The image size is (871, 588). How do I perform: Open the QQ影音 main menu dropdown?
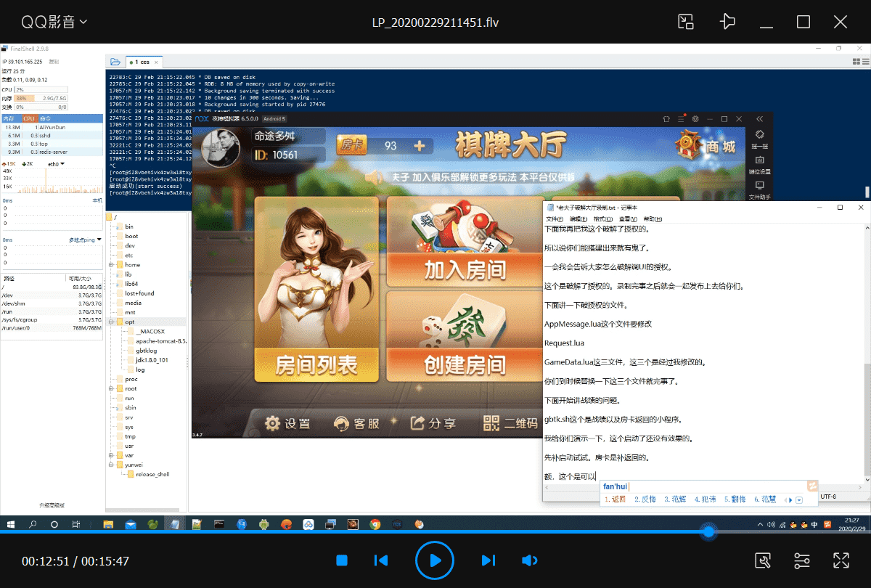tap(54, 22)
